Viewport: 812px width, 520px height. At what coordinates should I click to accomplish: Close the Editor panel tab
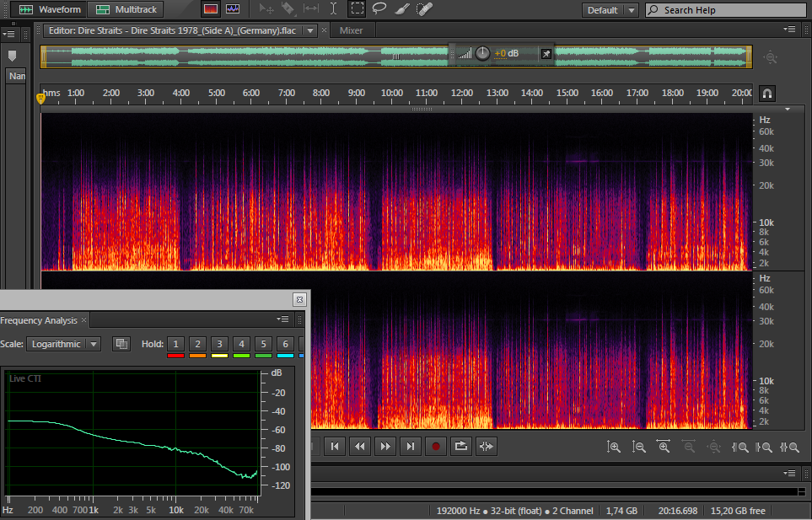(324, 30)
